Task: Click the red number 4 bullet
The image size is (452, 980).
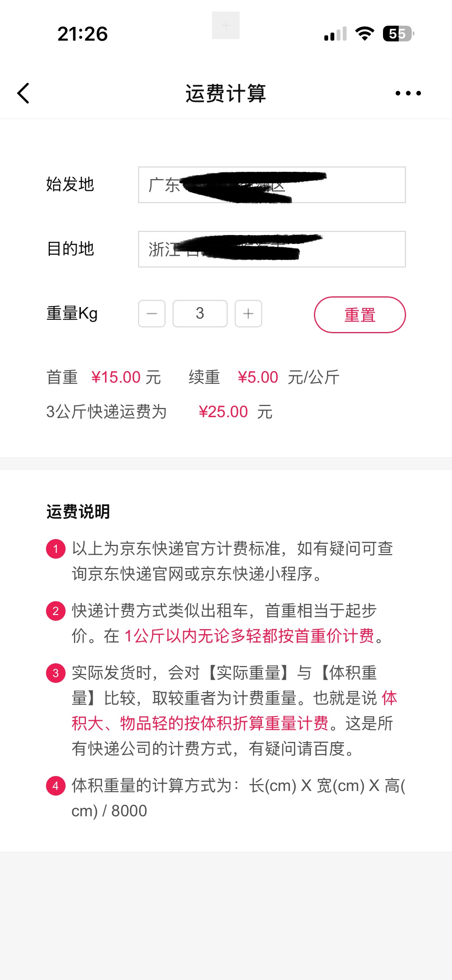Action: [x=56, y=786]
